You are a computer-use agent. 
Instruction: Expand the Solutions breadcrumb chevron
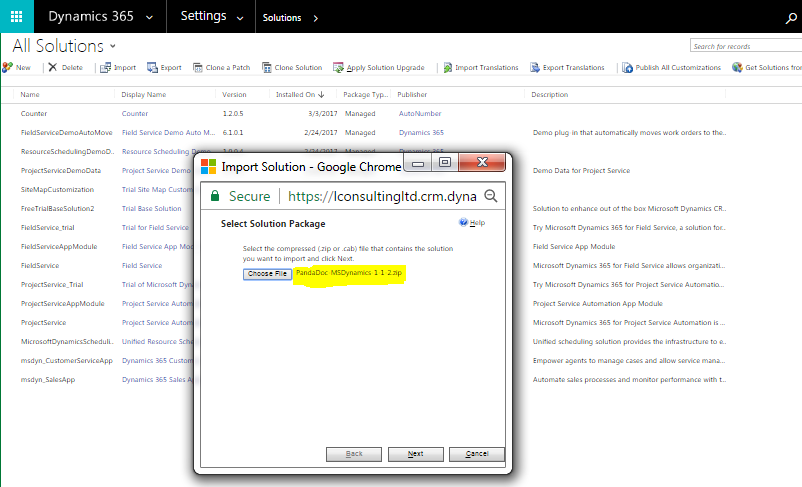316,18
